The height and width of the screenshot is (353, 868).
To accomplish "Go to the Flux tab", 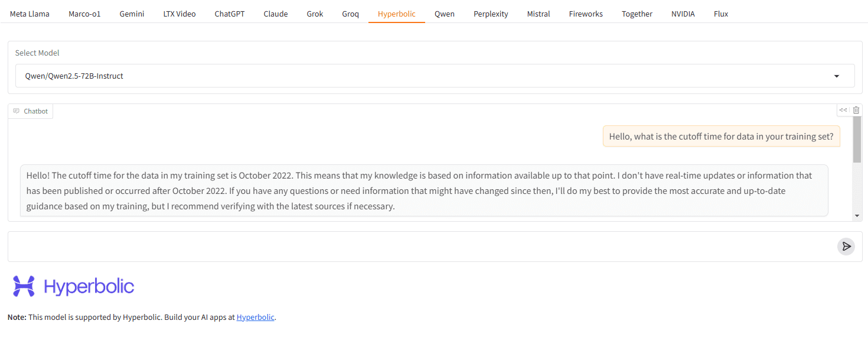I will click(x=721, y=14).
